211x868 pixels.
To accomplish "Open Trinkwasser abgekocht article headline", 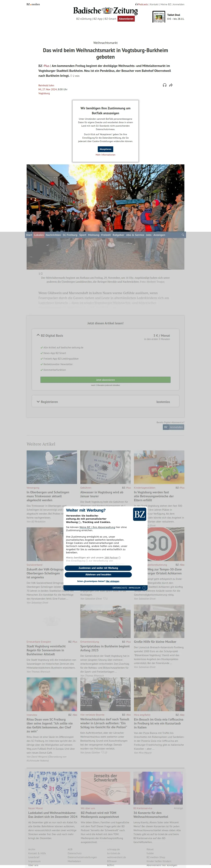I will (48, 496).
